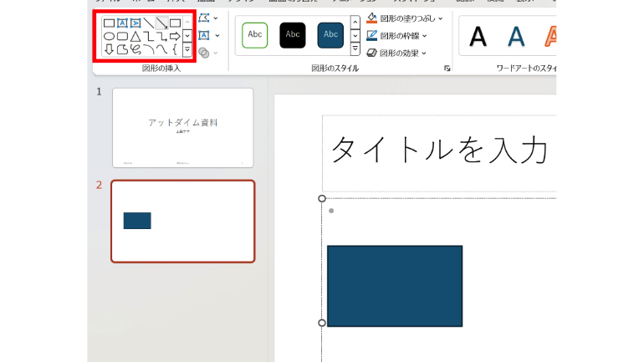Open 図形の枠線 shape outline

[396, 36]
